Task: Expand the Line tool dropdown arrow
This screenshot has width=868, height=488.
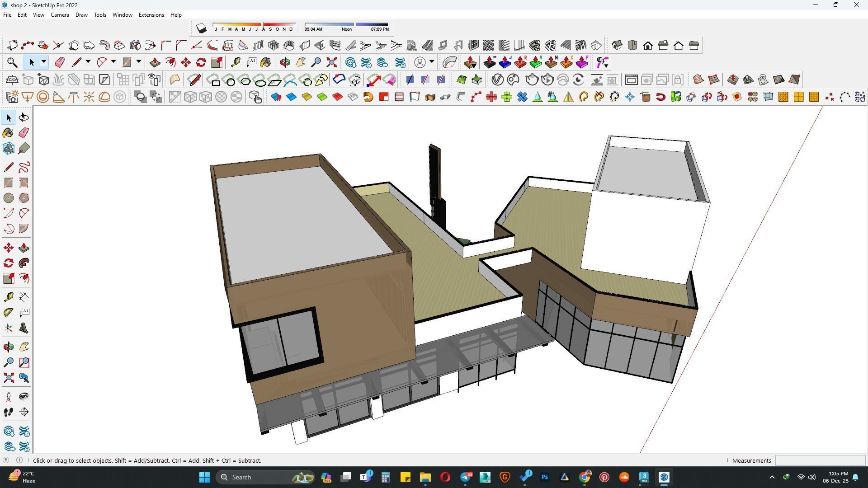Action: click(88, 62)
